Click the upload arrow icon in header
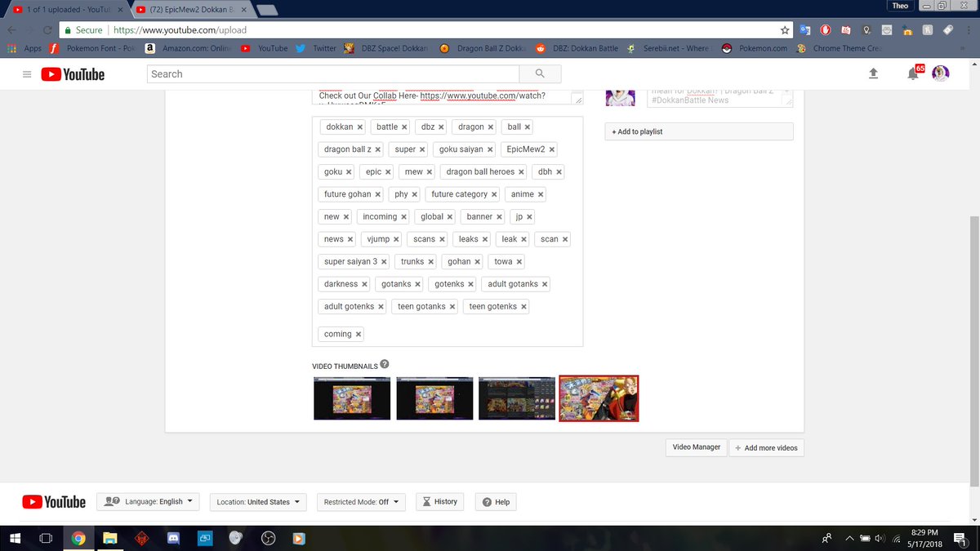Image resolution: width=980 pixels, height=551 pixels. [873, 73]
